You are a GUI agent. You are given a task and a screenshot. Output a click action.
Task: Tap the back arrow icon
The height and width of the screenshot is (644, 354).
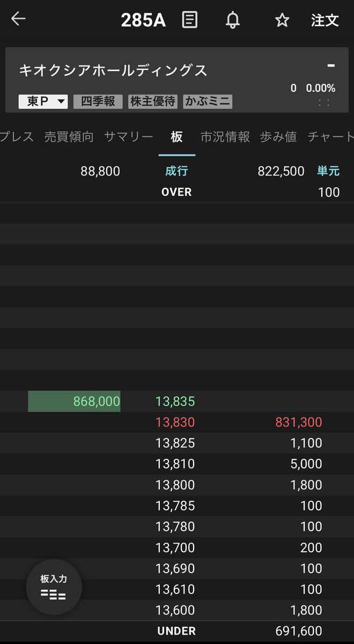click(18, 19)
